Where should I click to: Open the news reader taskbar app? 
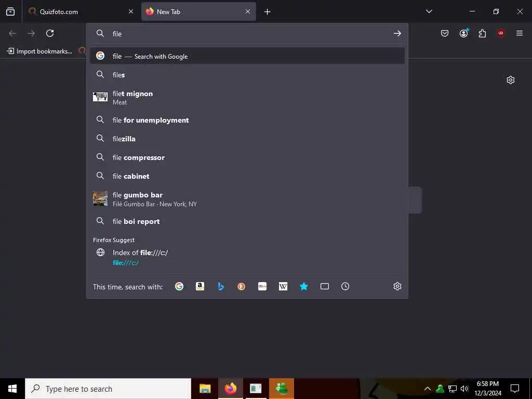256,389
